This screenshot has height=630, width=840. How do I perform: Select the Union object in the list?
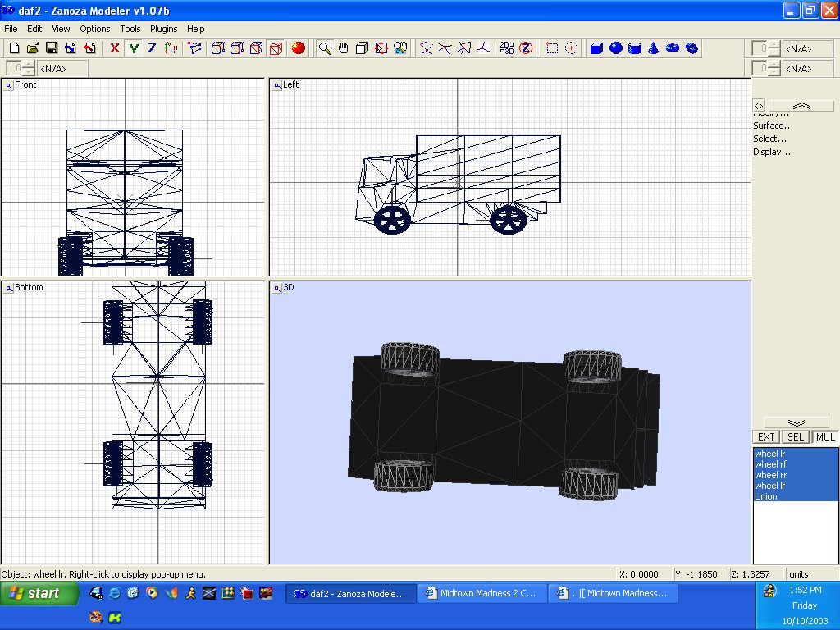pyautogui.click(x=766, y=496)
